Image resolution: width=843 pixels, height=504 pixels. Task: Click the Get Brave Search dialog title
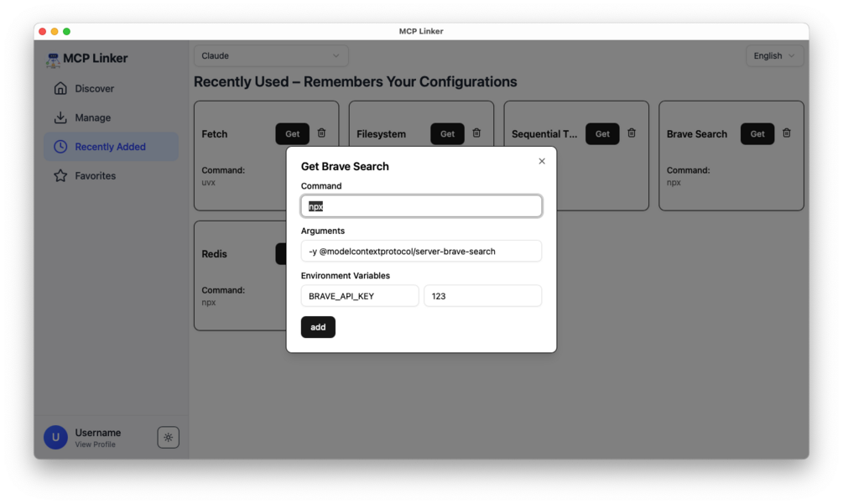click(x=345, y=167)
